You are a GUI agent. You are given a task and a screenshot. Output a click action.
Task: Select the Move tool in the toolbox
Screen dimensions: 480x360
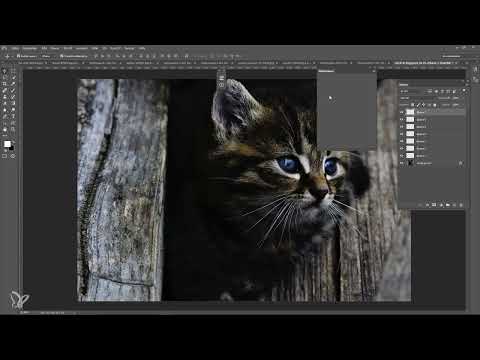point(4,70)
